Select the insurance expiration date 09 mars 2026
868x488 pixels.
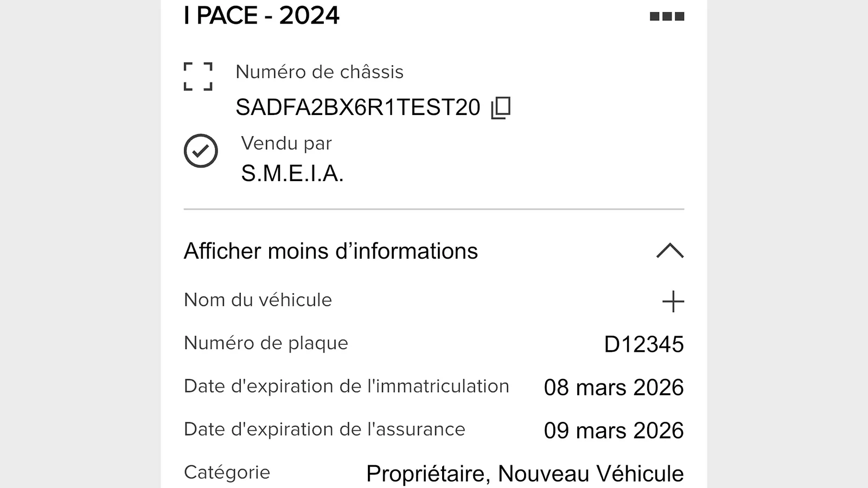click(614, 430)
